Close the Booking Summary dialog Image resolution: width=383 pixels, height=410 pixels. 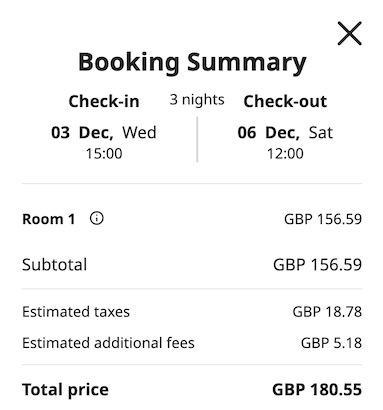pos(349,33)
